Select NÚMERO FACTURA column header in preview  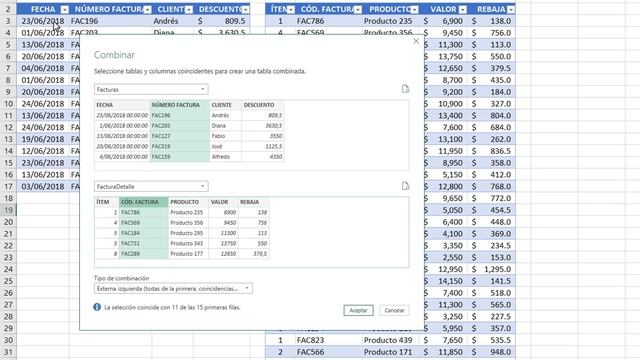(x=180, y=105)
